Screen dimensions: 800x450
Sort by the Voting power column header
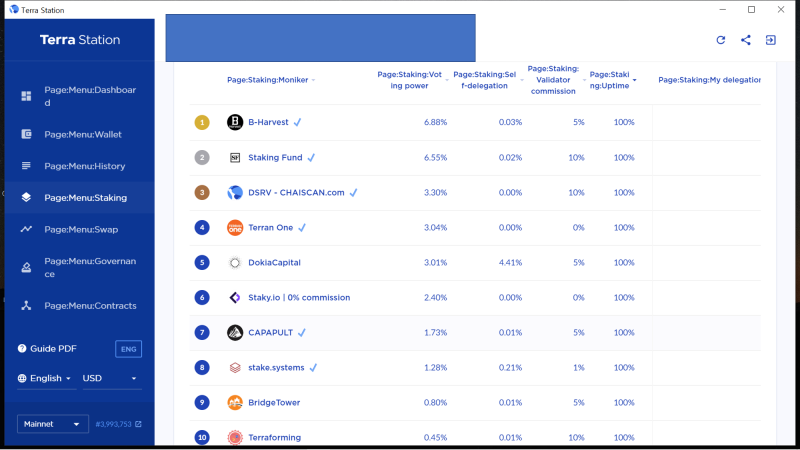click(x=412, y=80)
